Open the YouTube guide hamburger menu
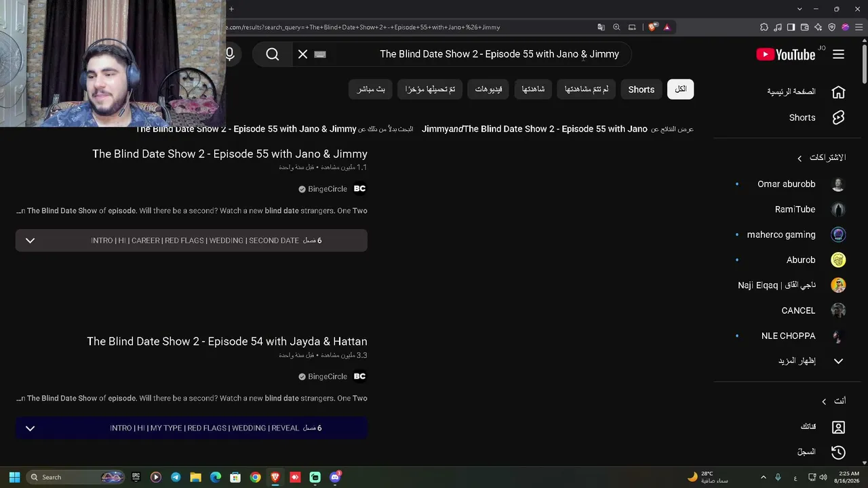868x488 pixels. pyautogui.click(x=839, y=54)
